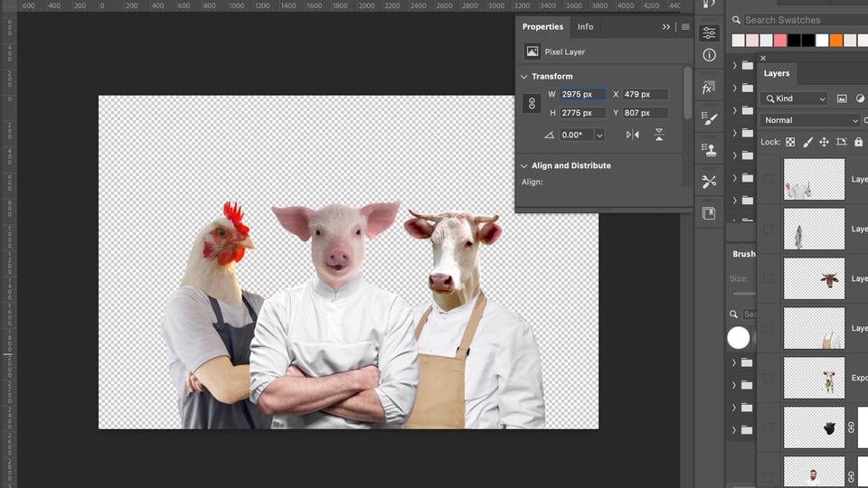Filter layers by adjustment layers icon

pyautogui.click(x=860, y=99)
